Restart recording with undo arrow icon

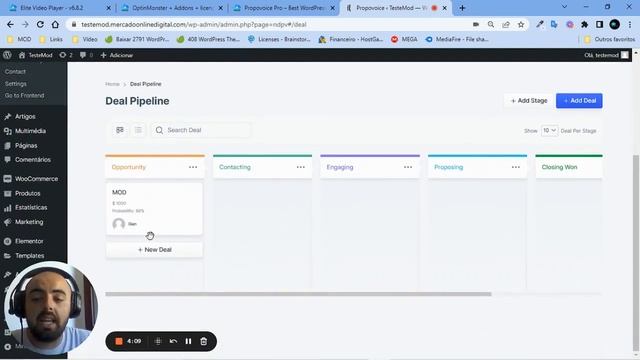(x=173, y=341)
